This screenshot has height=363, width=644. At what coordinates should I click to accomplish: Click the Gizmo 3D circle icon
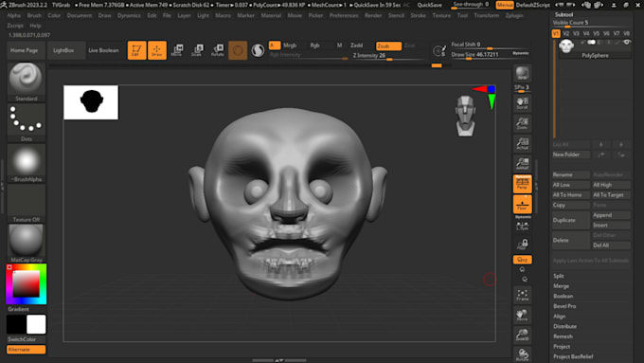coord(238,50)
